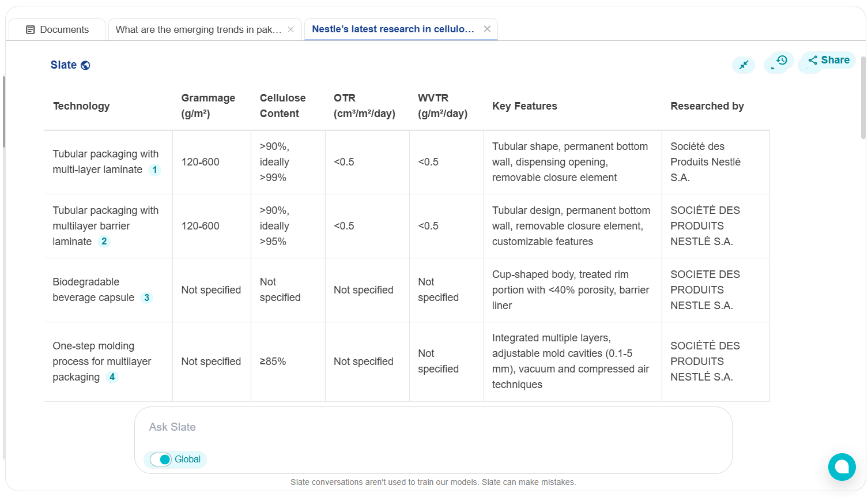Toggle the Global switch off
This screenshot has width=868, height=497.
(x=161, y=460)
